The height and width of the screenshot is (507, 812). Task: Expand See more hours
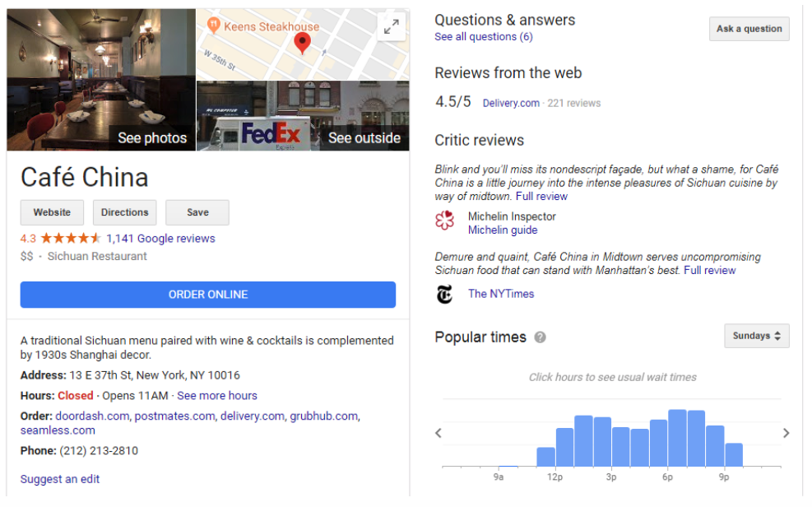click(x=217, y=396)
